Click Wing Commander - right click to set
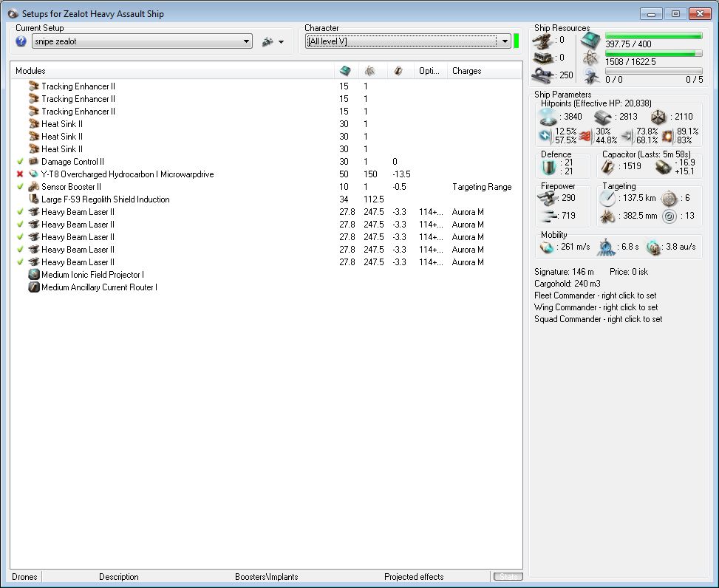The width and height of the screenshot is (719, 588). point(596,307)
